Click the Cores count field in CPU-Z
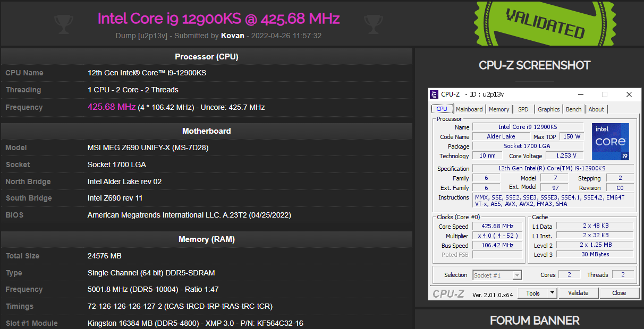 [x=569, y=275]
